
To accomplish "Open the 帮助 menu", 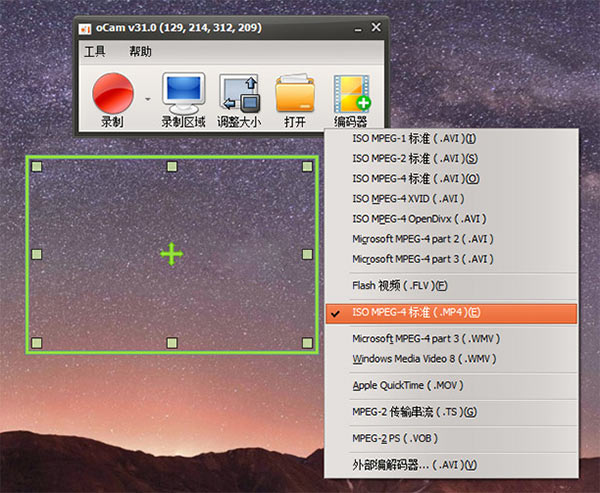I will (140, 52).
